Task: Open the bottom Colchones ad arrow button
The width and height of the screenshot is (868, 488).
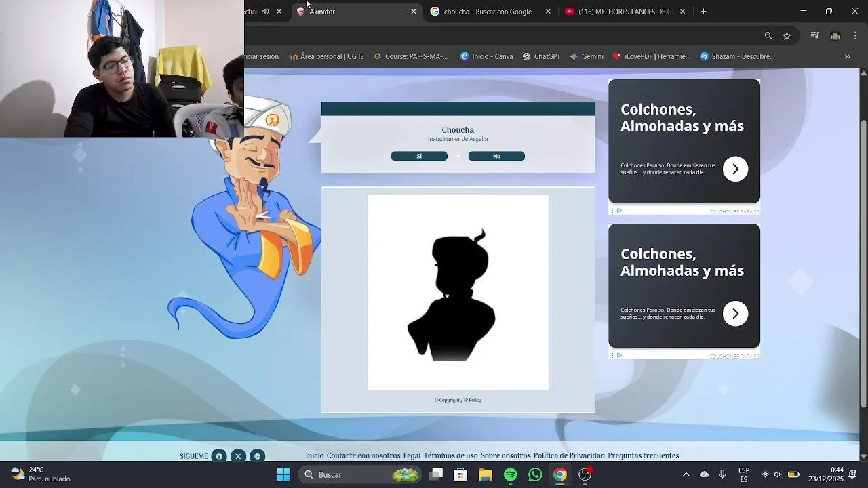Action: [x=735, y=313]
